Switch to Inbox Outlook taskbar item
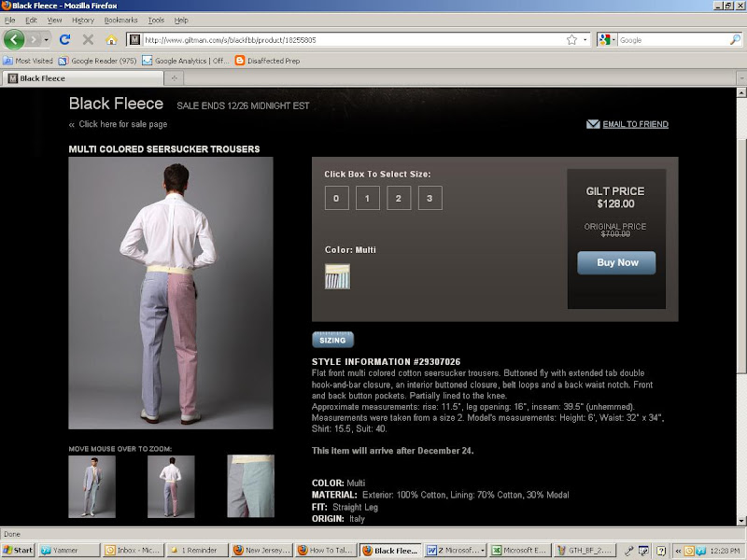 (x=134, y=550)
